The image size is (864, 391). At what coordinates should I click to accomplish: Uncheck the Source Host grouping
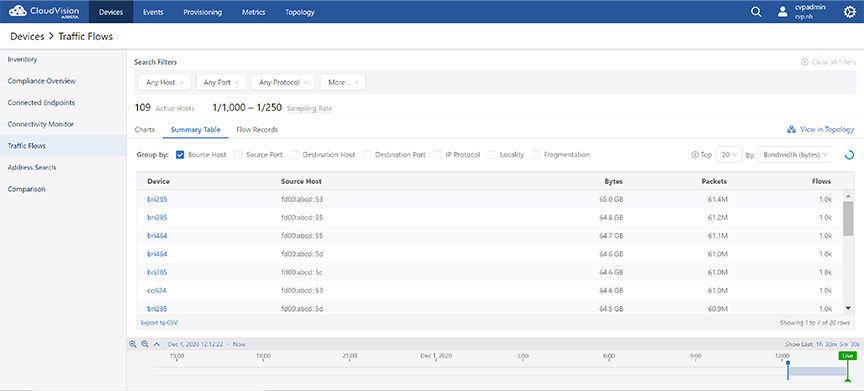click(x=180, y=155)
